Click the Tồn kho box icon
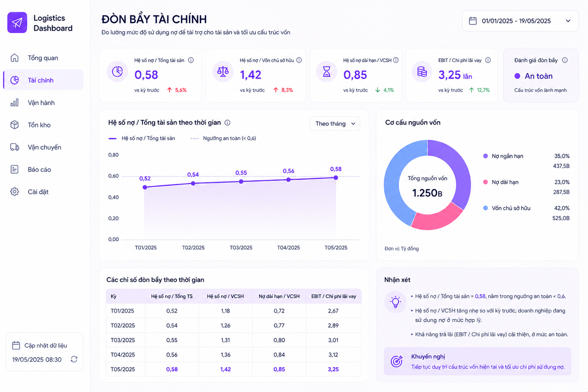The width and height of the screenshot is (588, 392). click(x=15, y=125)
